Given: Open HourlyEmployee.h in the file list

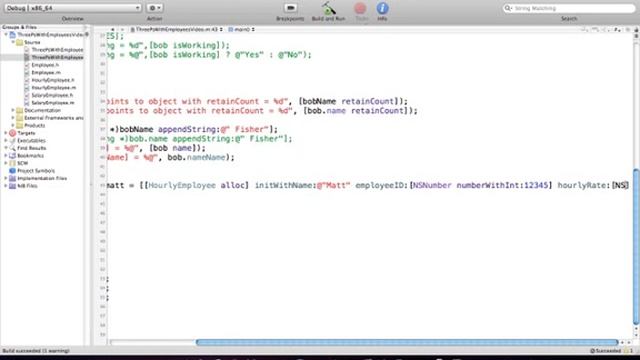Looking at the screenshot, I should coord(53,80).
